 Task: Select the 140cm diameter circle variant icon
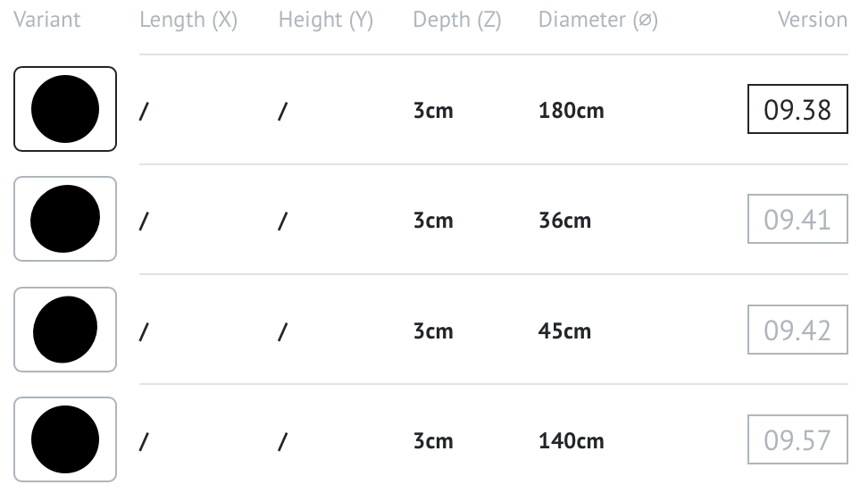(x=65, y=439)
